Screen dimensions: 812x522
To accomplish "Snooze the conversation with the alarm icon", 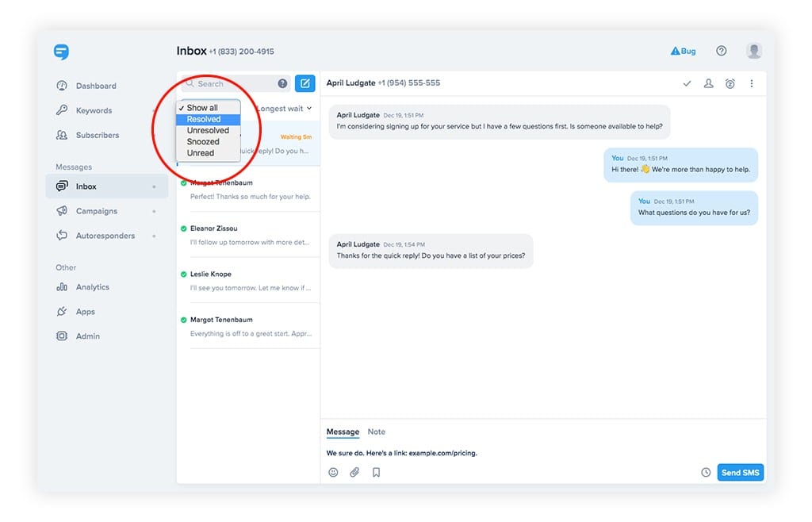I will point(730,83).
